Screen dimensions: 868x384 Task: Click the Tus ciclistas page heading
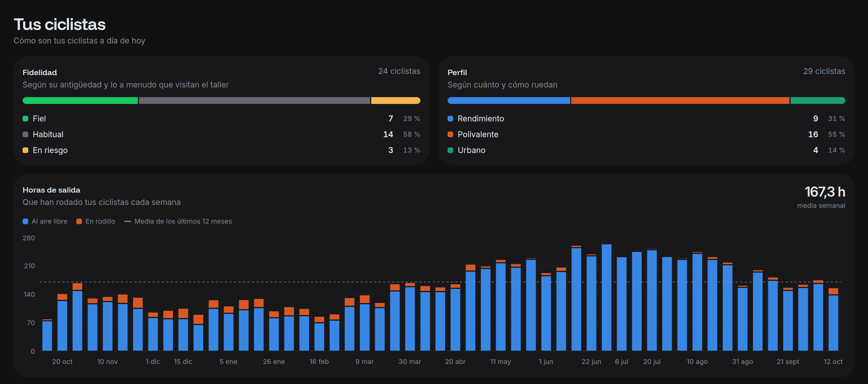point(60,24)
